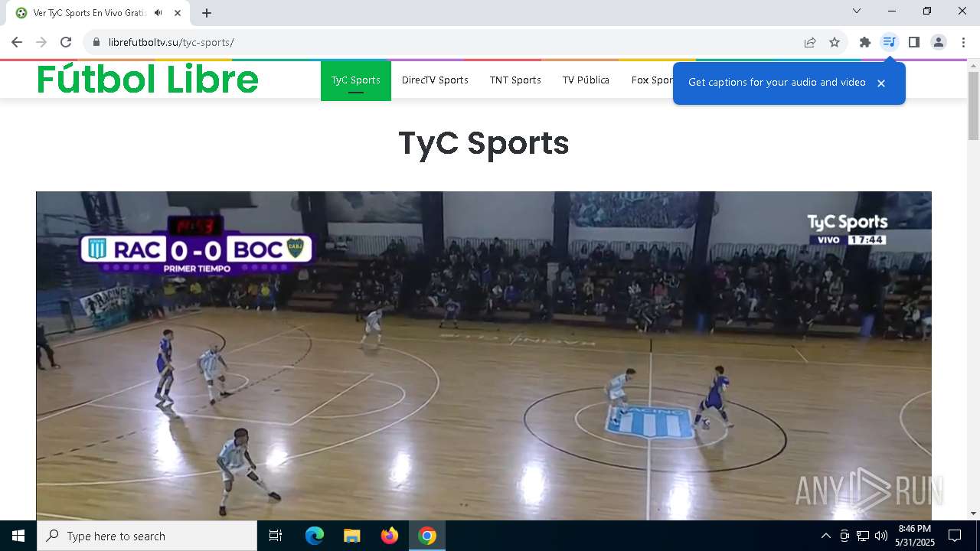Open Fox Sports channel

pyautogui.click(x=652, y=80)
